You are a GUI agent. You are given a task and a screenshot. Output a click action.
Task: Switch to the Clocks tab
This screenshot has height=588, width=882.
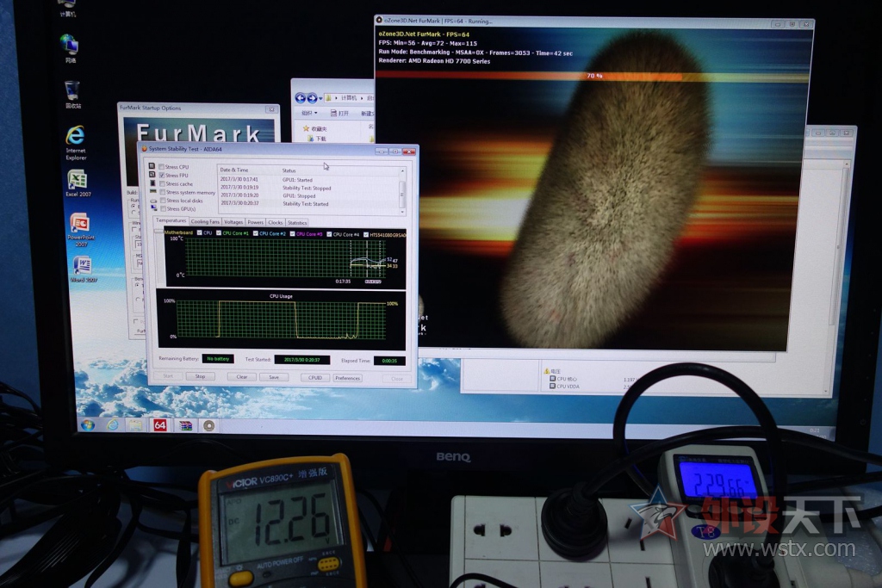point(276,223)
